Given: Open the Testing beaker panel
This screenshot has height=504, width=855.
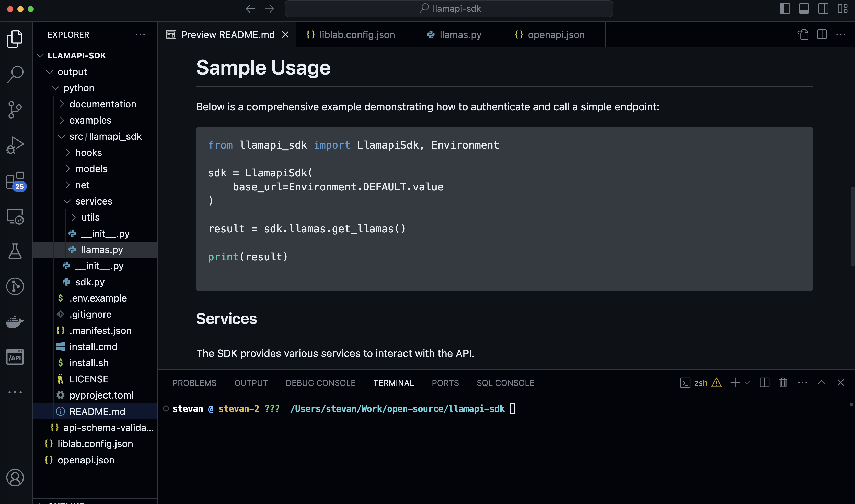Looking at the screenshot, I should tap(15, 251).
